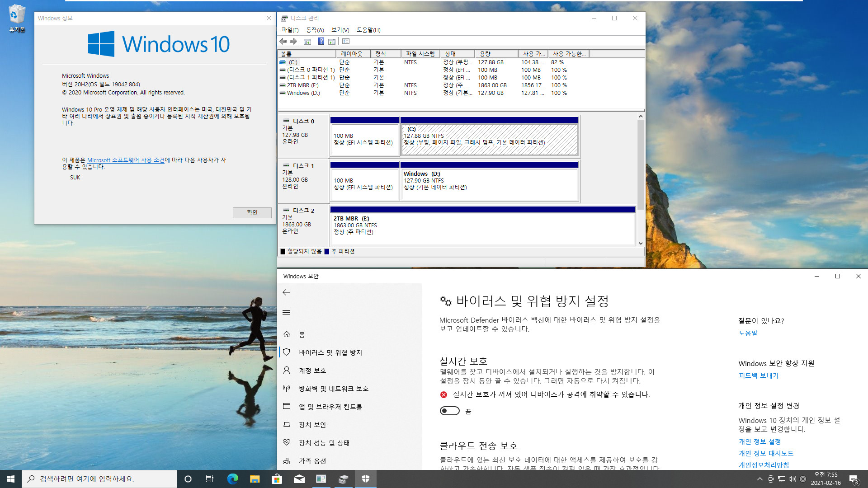Open the Action Center notifications icon

(854, 479)
